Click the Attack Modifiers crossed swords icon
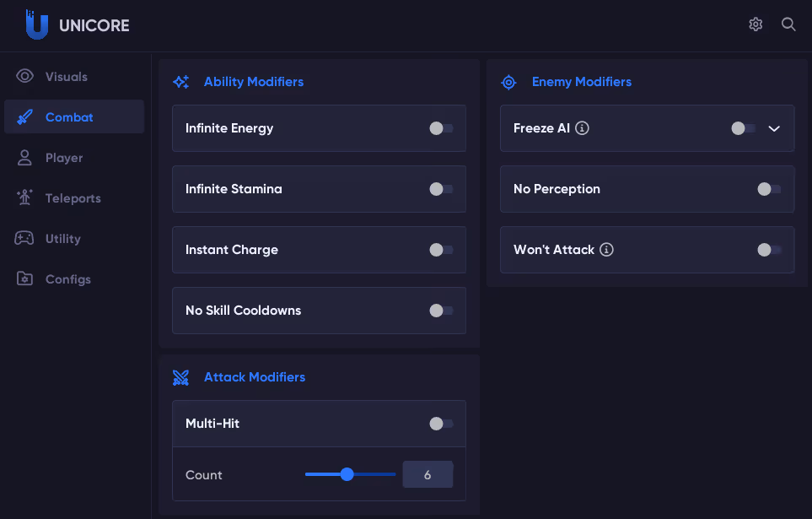This screenshot has height=519, width=812. tap(180, 377)
